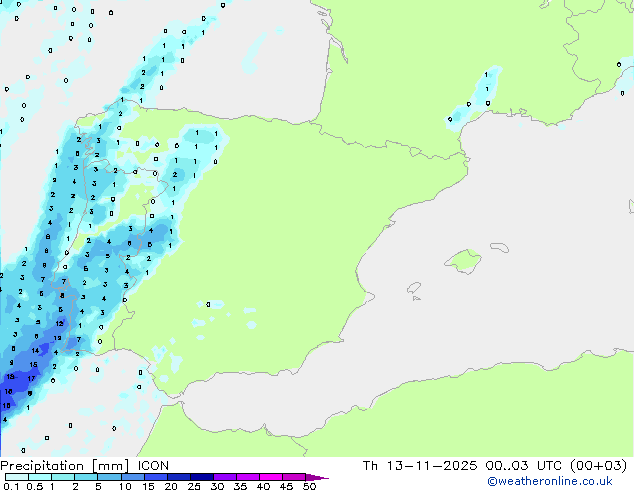This screenshot has width=634, height=490.
Task: Click the 0.1–0.5 mm legend color swatch
Action: click(17, 477)
